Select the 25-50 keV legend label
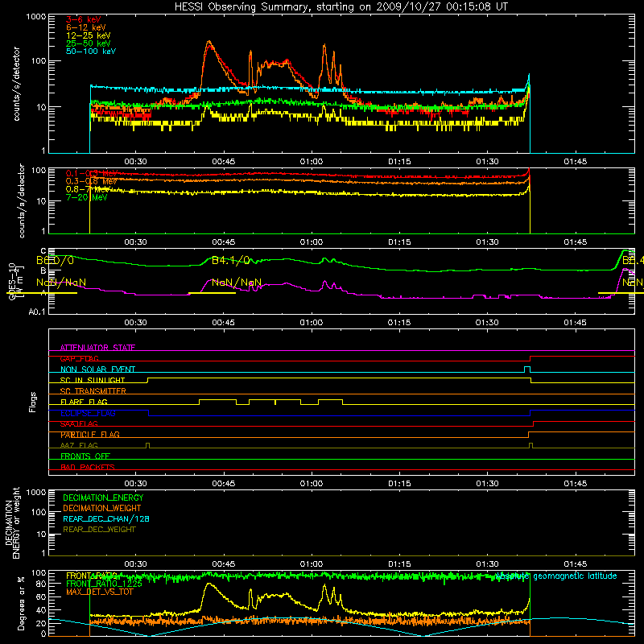Image resolution: width=644 pixels, height=644 pixels. tap(89, 43)
